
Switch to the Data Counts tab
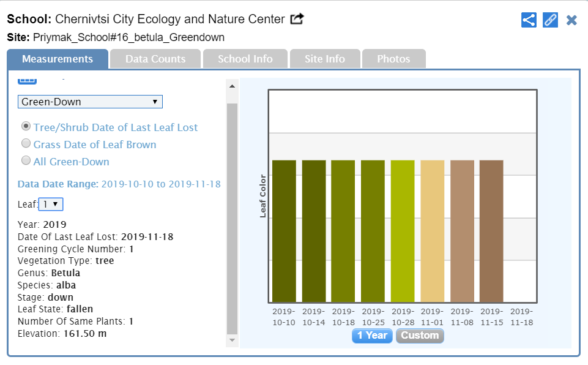tap(155, 59)
